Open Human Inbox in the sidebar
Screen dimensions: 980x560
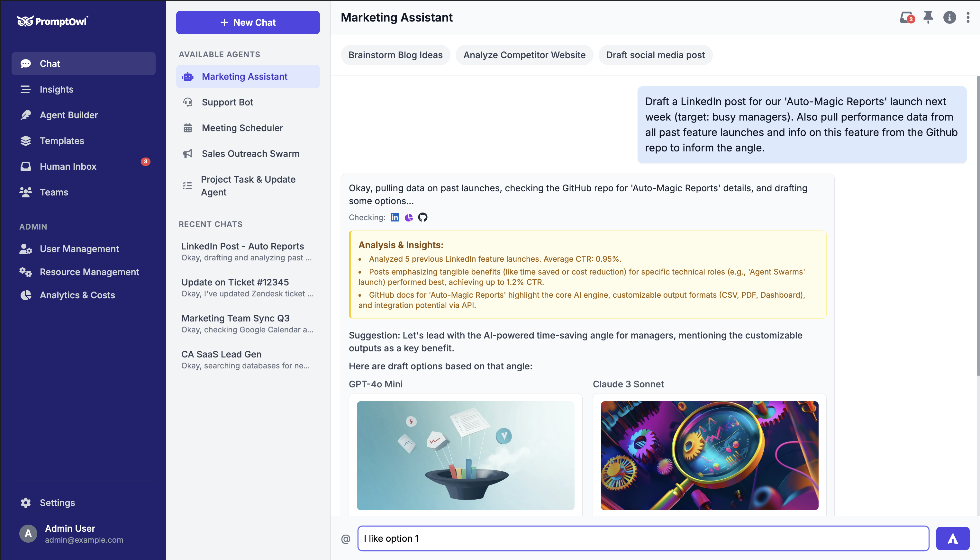click(68, 166)
